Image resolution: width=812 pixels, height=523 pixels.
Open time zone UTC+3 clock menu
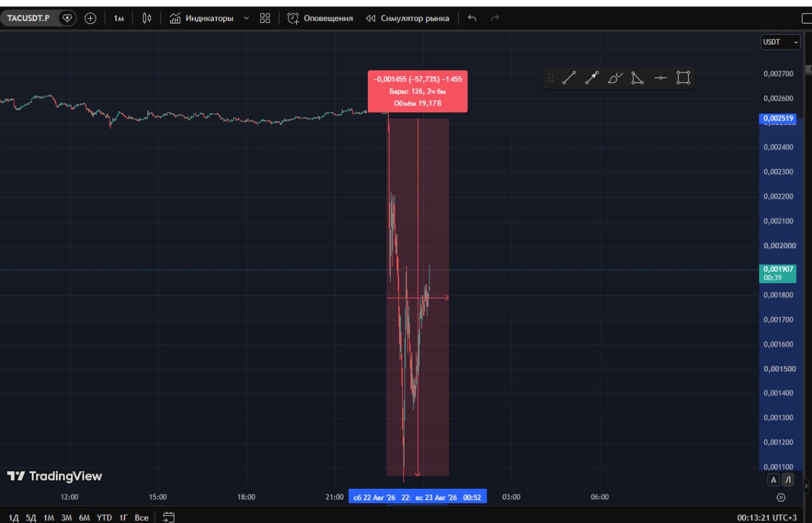point(767,517)
